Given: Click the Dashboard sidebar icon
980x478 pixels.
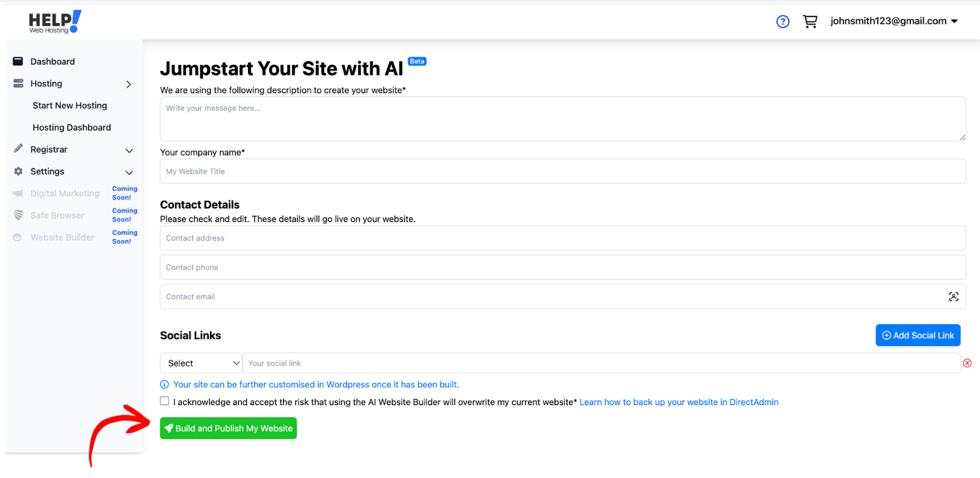Looking at the screenshot, I should (x=18, y=62).
